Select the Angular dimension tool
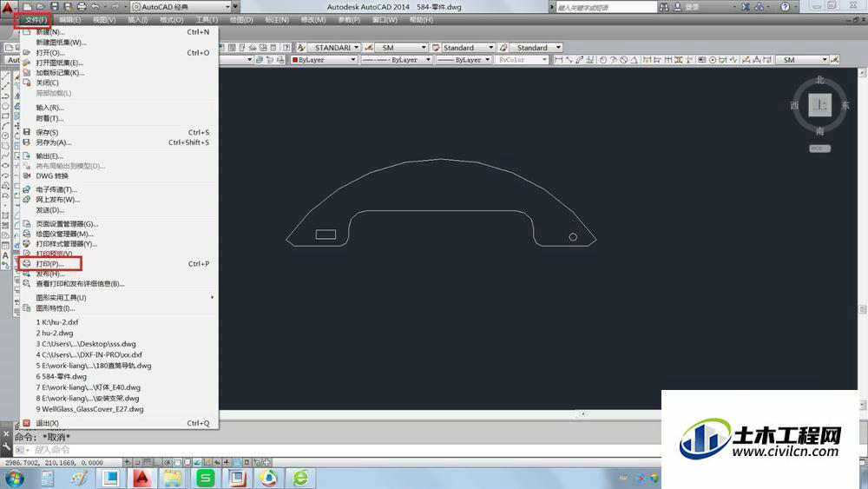The width and height of the screenshot is (868, 489). point(634,60)
